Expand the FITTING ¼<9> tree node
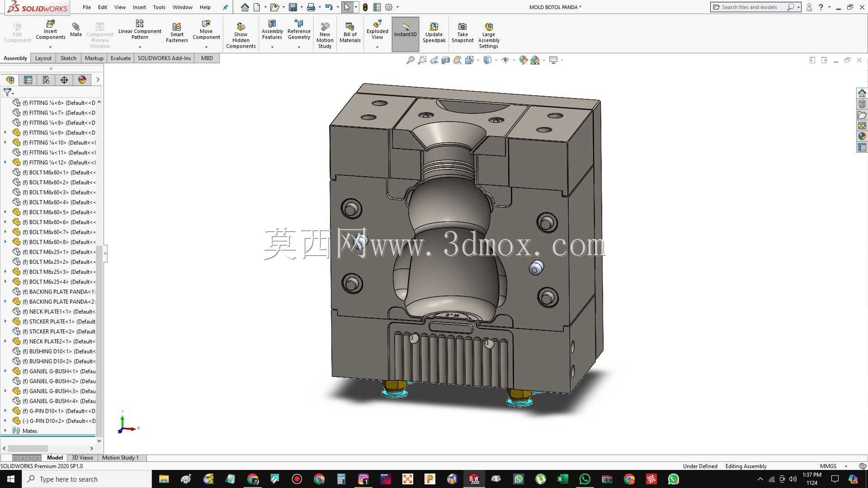 coord(5,133)
